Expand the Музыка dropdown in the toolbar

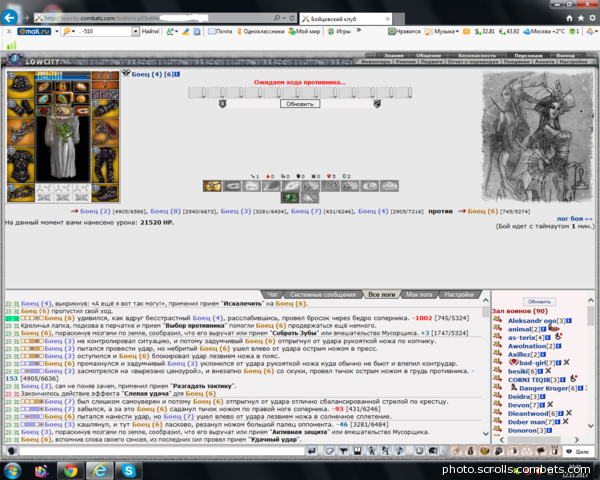tap(457, 31)
